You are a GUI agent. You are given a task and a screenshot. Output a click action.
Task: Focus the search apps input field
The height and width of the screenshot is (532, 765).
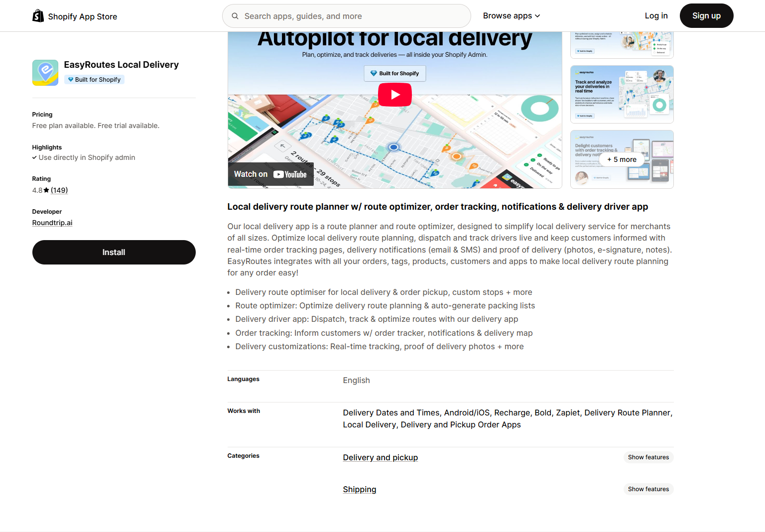(x=354, y=16)
